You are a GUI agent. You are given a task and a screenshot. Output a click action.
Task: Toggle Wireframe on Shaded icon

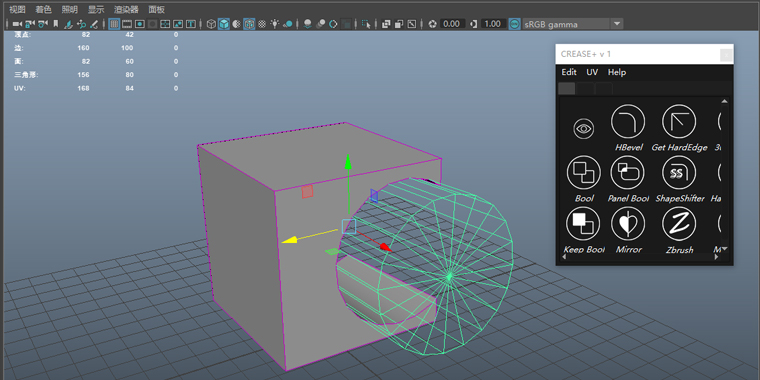(x=249, y=24)
